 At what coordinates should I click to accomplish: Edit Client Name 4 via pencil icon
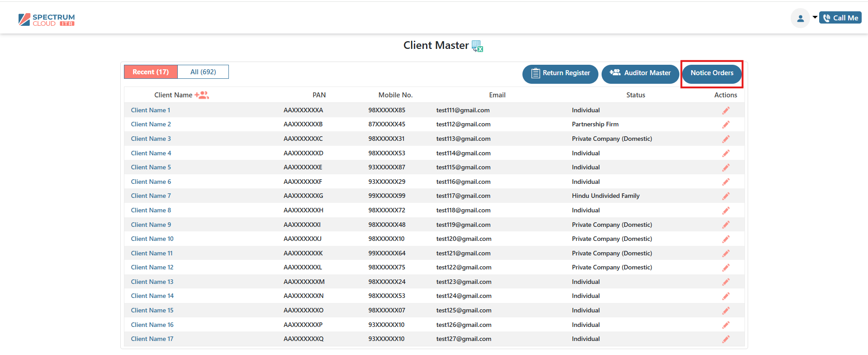(x=726, y=154)
